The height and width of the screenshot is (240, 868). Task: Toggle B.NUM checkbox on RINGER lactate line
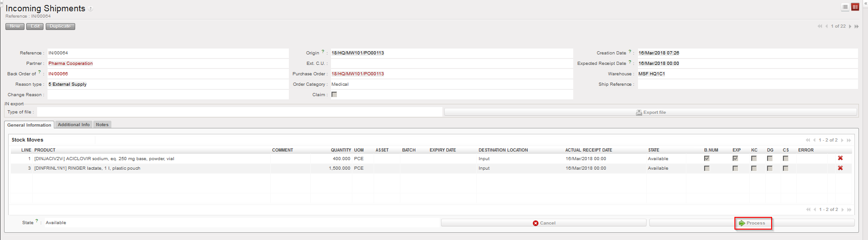[706, 168]
